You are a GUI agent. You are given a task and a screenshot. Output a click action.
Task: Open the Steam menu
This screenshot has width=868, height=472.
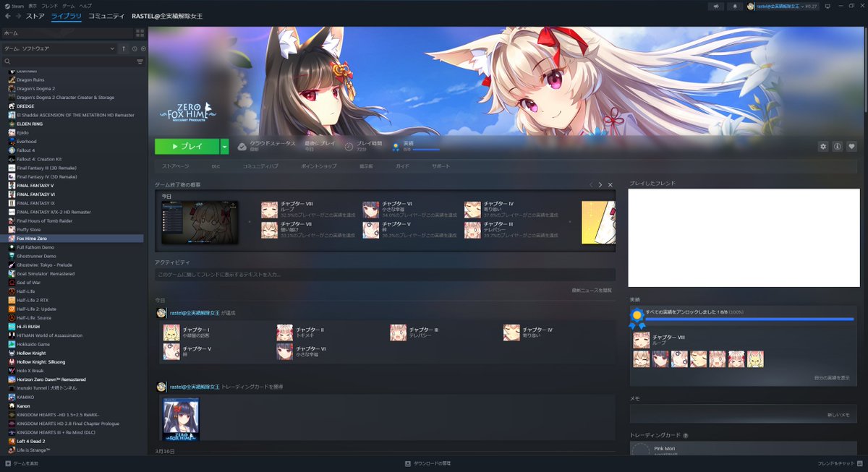[14, 6]
